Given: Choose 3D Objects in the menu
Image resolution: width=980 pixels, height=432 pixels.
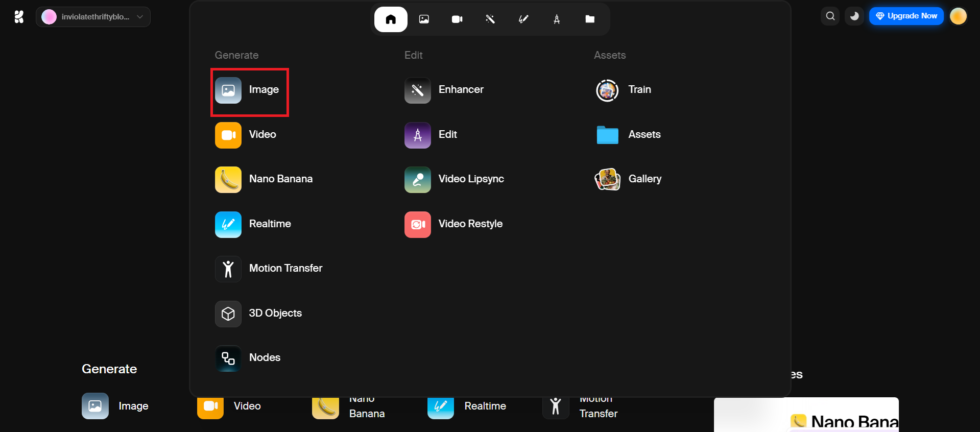Looking at the screenshot, I should coord(259,314).
